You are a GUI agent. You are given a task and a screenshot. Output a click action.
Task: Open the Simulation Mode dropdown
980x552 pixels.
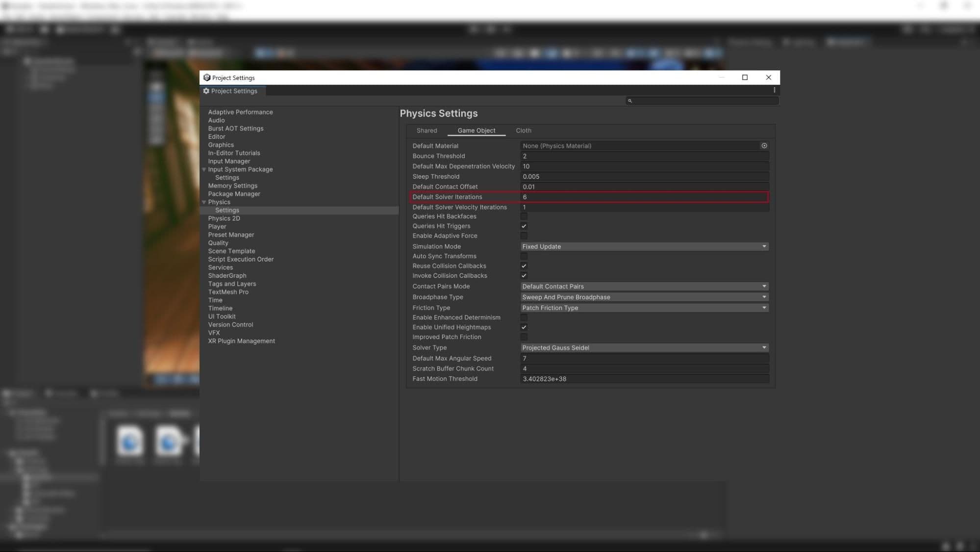[x=644, y=246]
